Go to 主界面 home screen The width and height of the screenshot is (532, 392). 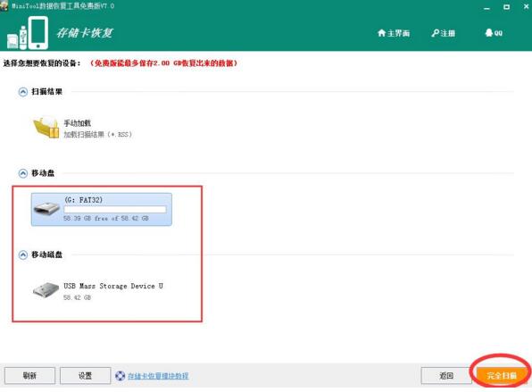click(x=394, y=33)
